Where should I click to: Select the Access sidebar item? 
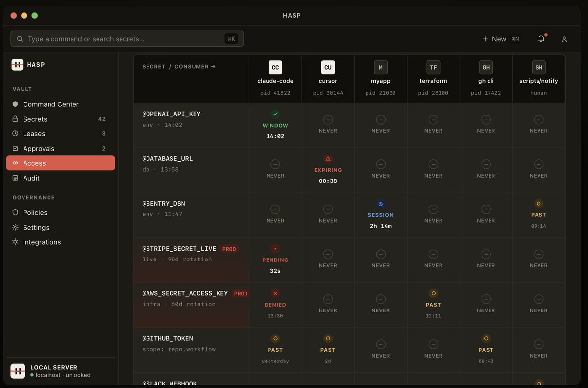pyautogui.click(x=61, y=163)
